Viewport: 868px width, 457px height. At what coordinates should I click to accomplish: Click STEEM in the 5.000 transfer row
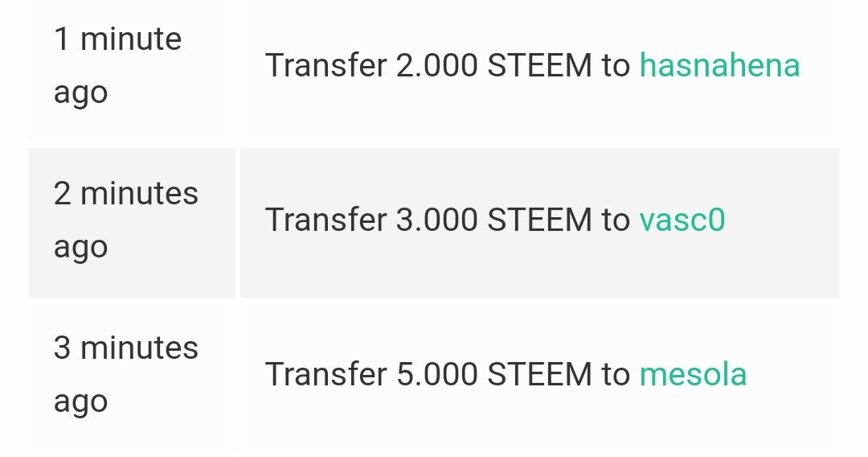tap(540, 374)
